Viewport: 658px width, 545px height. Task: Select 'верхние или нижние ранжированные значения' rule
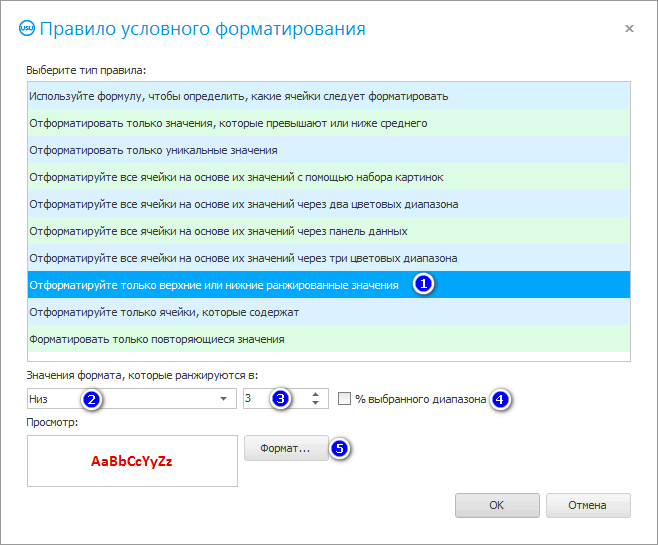(x=214, y=285)
